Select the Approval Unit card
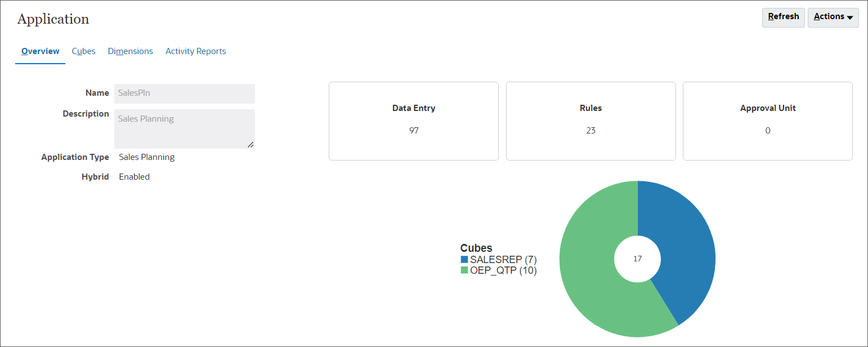The width and height of the screenshot is (868, 347). 767,121
